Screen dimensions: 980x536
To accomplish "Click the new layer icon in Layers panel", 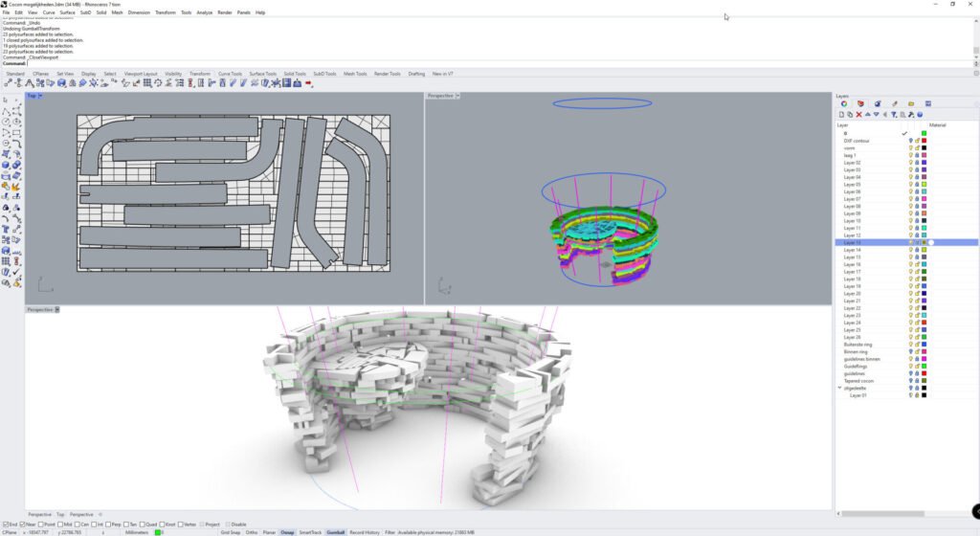I will (841, 115).
